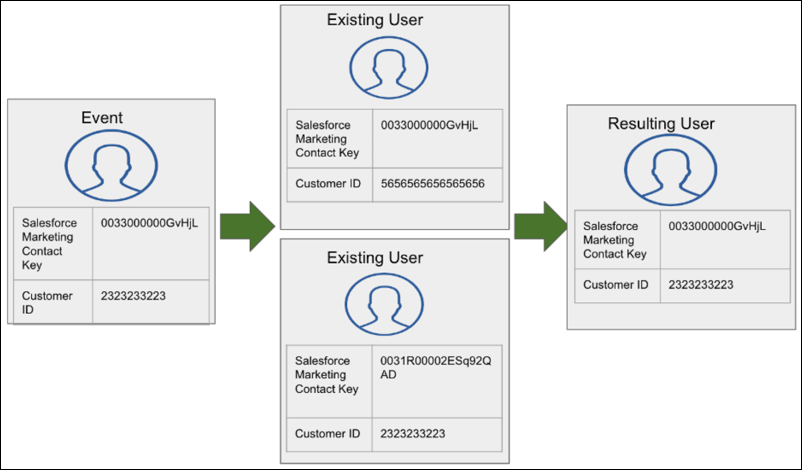
Task: Click avatar icon of Existing User with ID 5656565656565656
Action: pyautogui.click(x=389, y=68)
